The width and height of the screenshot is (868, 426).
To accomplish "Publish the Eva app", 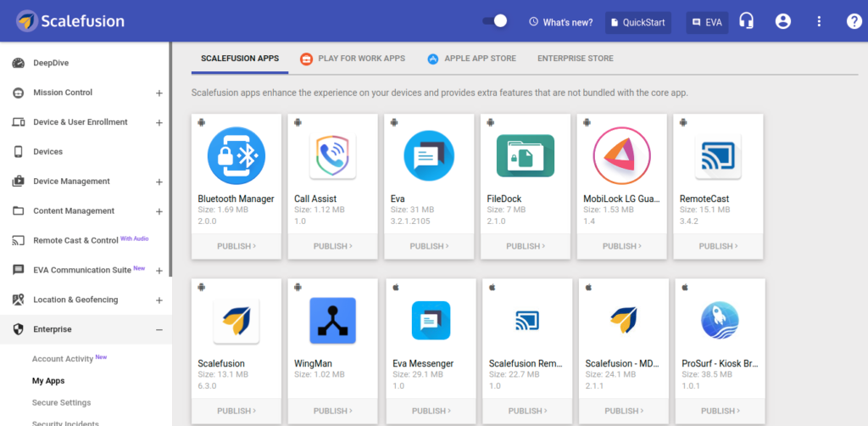I will (429, 246).
